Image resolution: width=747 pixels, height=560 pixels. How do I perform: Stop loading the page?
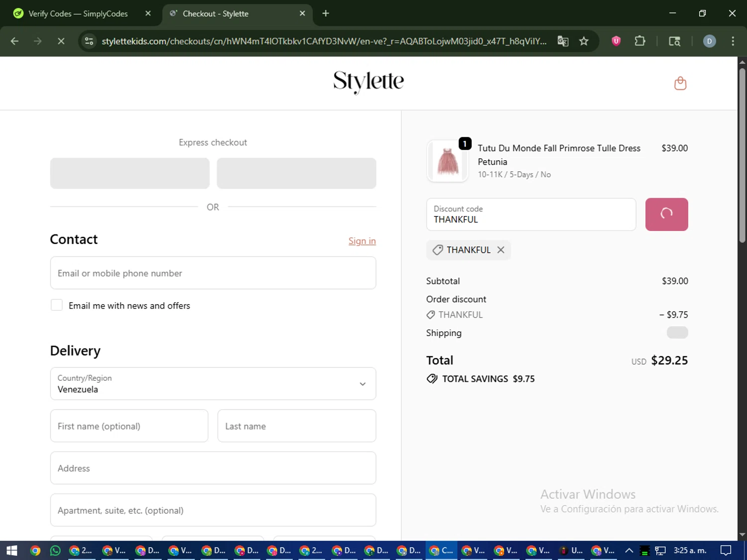tap(61, 41)
